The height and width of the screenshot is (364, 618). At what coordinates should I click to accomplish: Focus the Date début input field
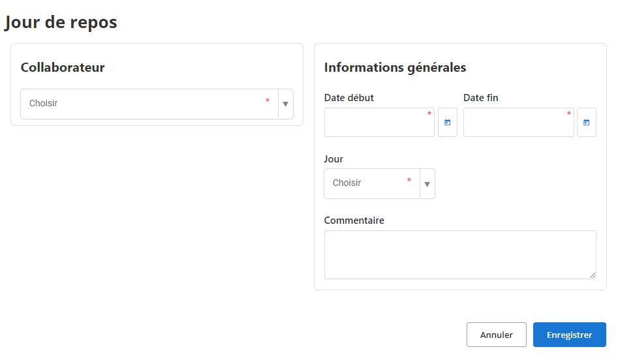pyautogui.click(x=379, y=123)
